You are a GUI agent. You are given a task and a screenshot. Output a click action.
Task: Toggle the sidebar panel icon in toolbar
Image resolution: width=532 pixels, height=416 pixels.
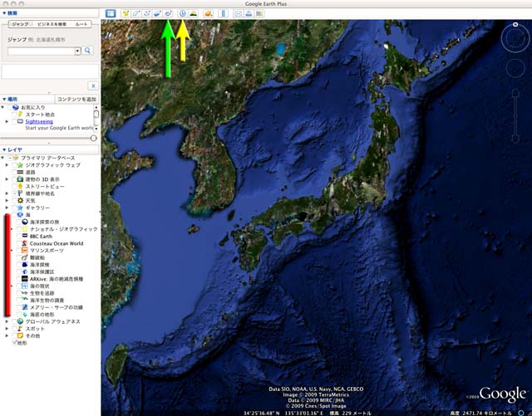(x=111, y=13)
